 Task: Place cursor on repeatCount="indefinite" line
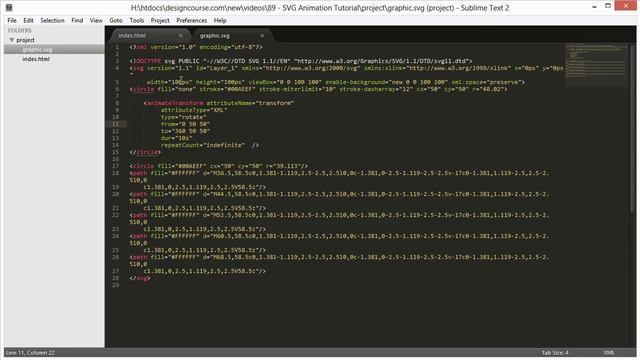click(210, 145)
